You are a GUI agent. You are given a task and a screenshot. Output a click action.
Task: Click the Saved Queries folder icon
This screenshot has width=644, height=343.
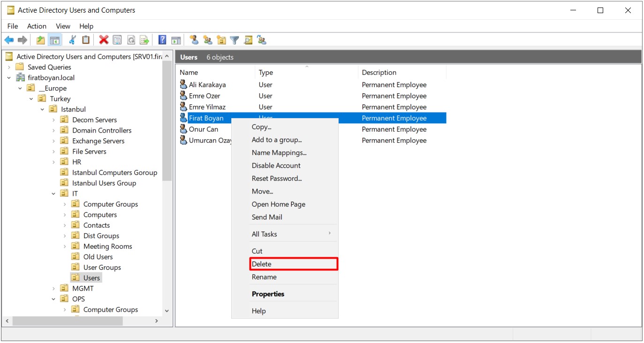(20, 67)
